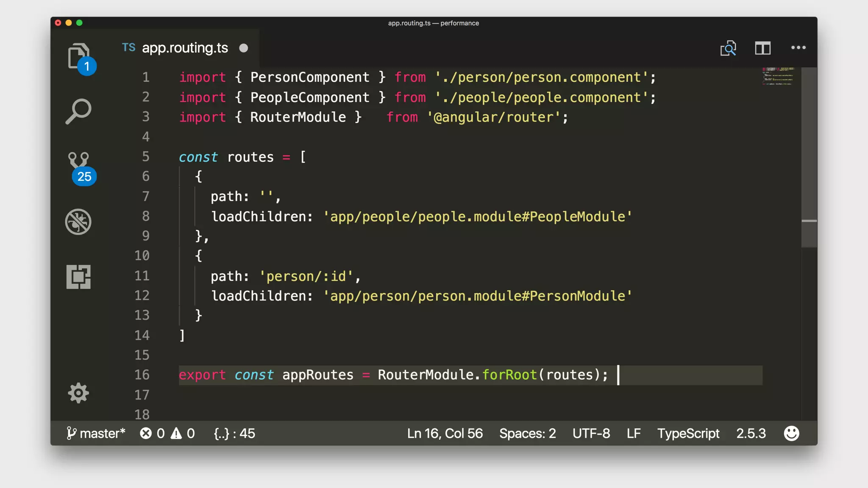Open the Debug view icon

(x=78, y=222)
